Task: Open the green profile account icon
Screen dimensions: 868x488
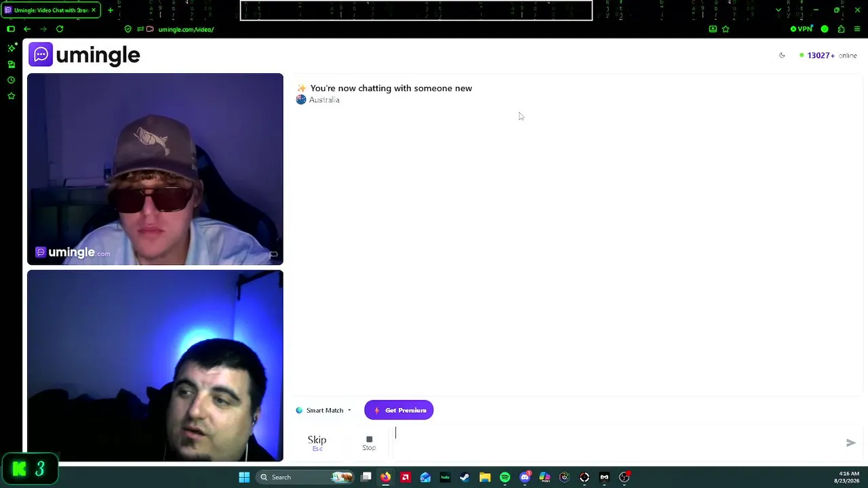Action: click(x=825, y=29)
